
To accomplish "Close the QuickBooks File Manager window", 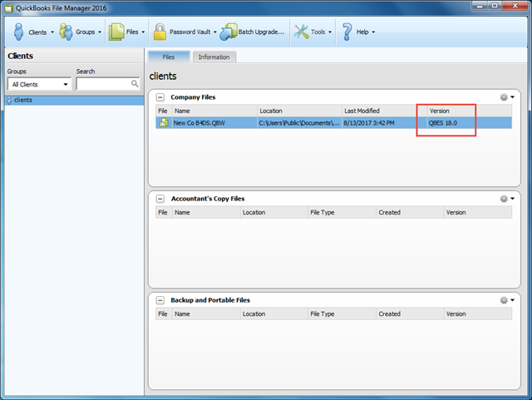I will pyautogui.click(x=515, y=6).
